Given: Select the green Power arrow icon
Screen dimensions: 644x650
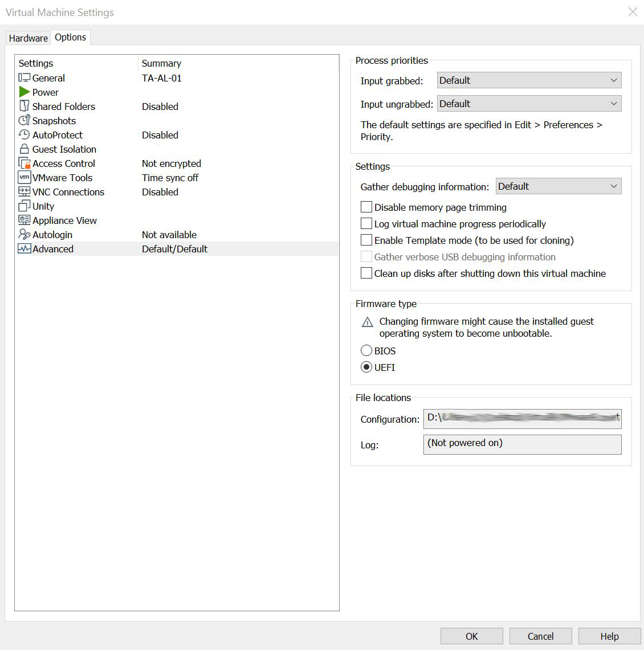Looking at the screenshot, I should (x=24, y=92).
